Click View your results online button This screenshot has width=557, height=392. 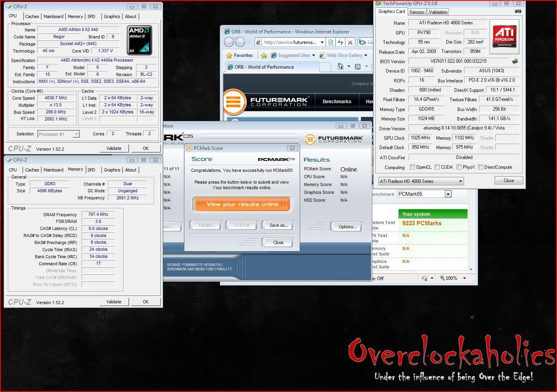click(x=242, y=204)
